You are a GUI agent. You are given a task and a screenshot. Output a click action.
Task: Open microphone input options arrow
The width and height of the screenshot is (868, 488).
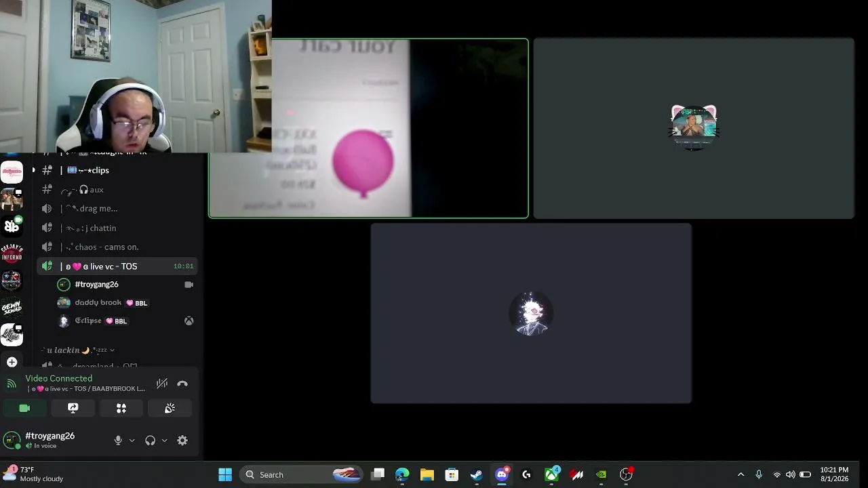[x=132, y=441]
